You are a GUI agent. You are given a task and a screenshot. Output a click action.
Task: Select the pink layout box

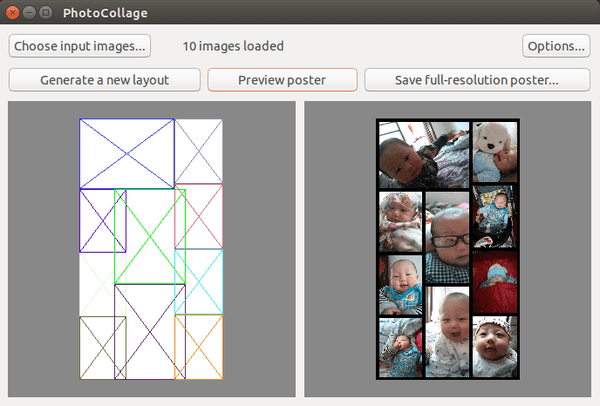coord(199,216)
